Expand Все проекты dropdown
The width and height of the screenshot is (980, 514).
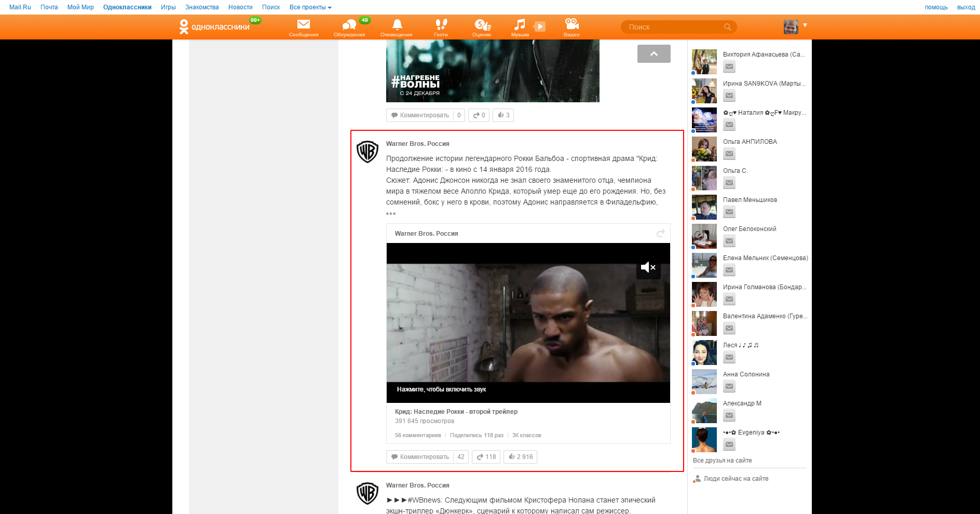point(310,7)
